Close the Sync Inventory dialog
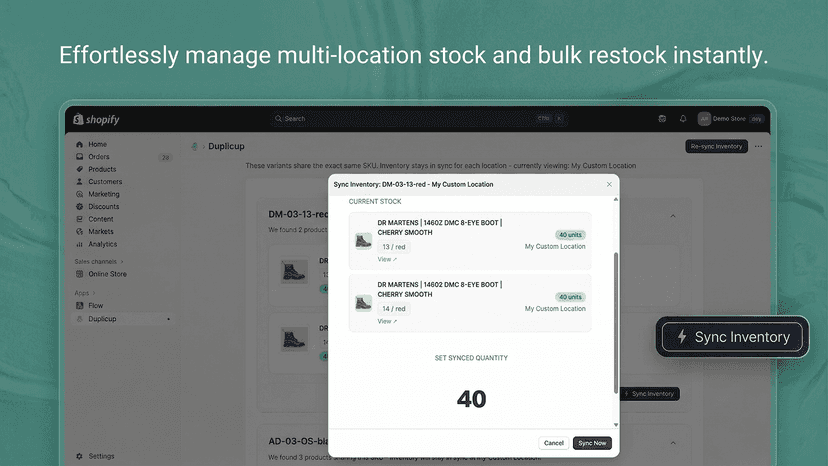Screen dimensions: 828x466 (x=609, y=184)
